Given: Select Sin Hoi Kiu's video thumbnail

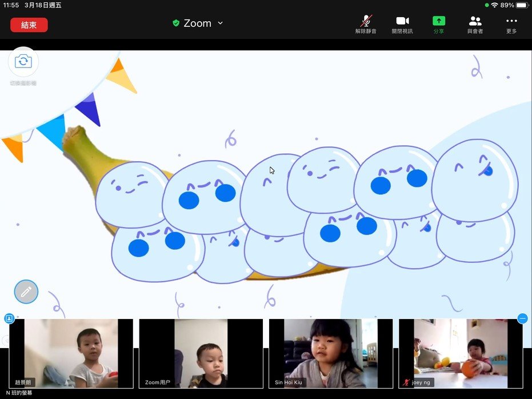Looking at the screenshot, I should tap(330, 353).
